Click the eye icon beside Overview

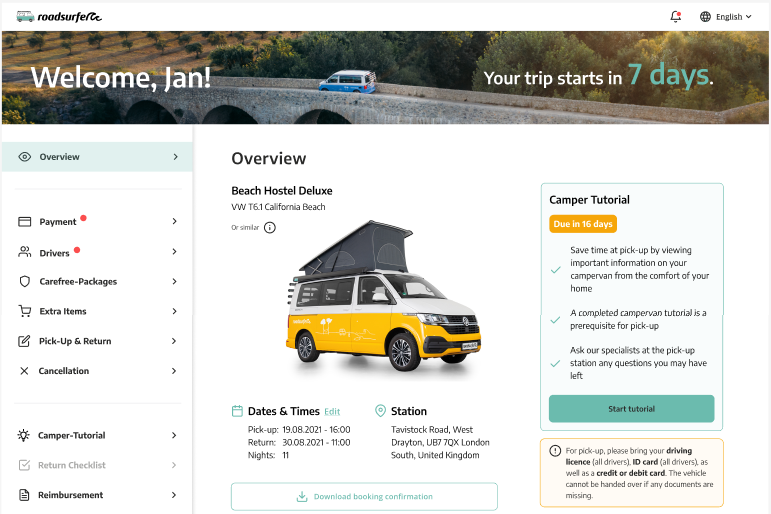25,157
